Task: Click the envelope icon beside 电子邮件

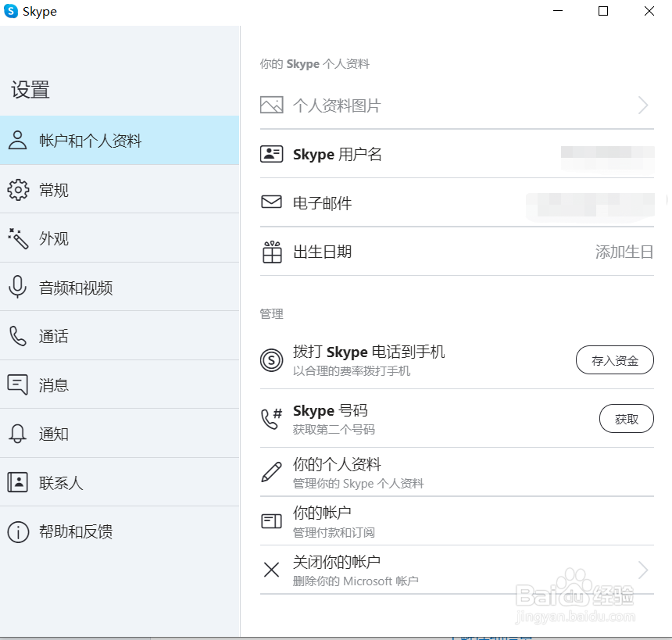Action: (271, 202)
